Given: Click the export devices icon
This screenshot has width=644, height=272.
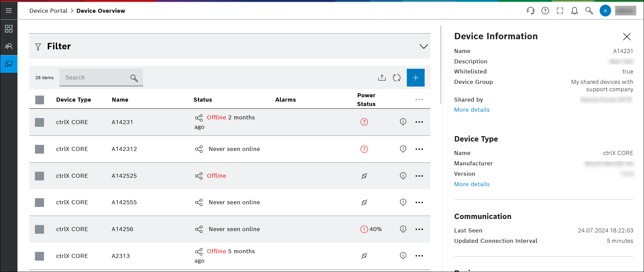Looking at the screenshot, I should point(382,78).
